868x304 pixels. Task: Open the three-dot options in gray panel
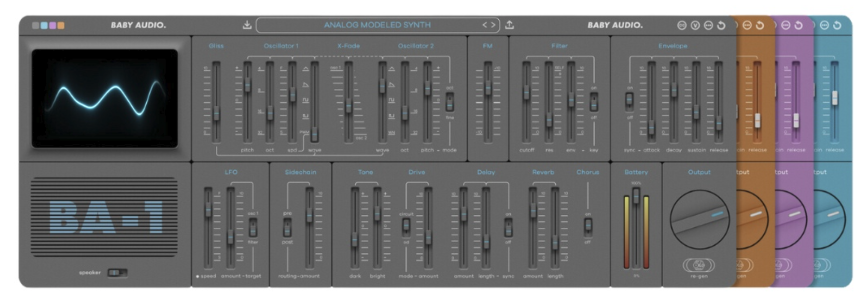click(708, 25)
